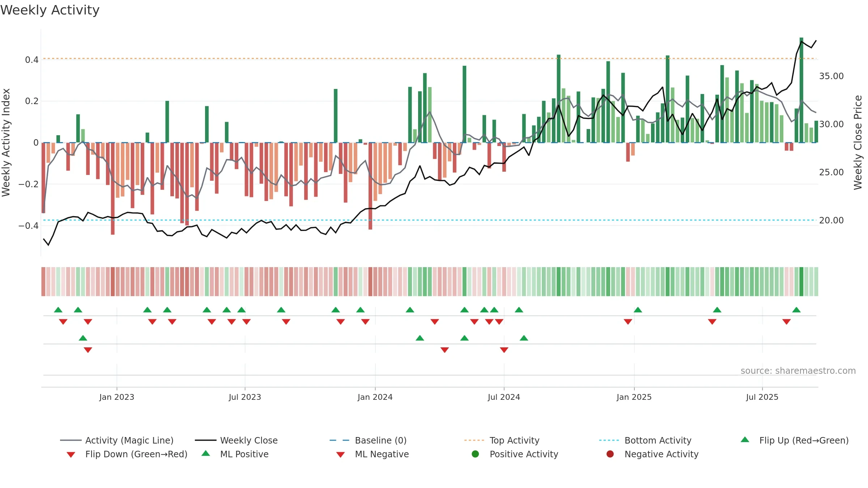The width and height of the screenshot is (868, 488).
Task: Open the sharemaestro.com source credit
Action: point(798,371)
